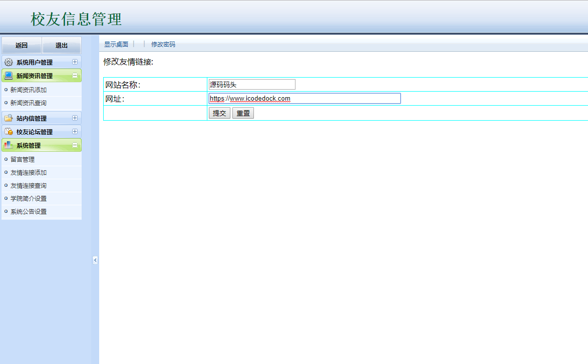Click inside the 网站名称 input field

pyautogui.click(x=251, y=84)
